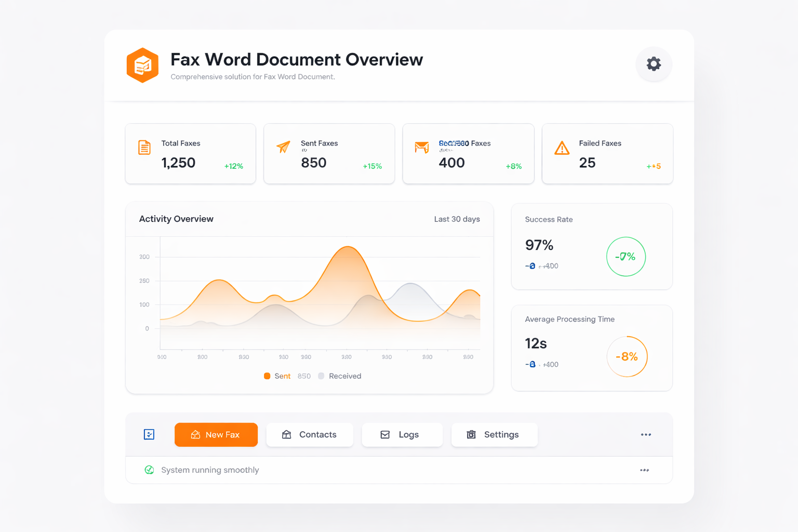Open the Contacts tab
Viewport: 798px width, 532px height.
click(x=310, y=434)
